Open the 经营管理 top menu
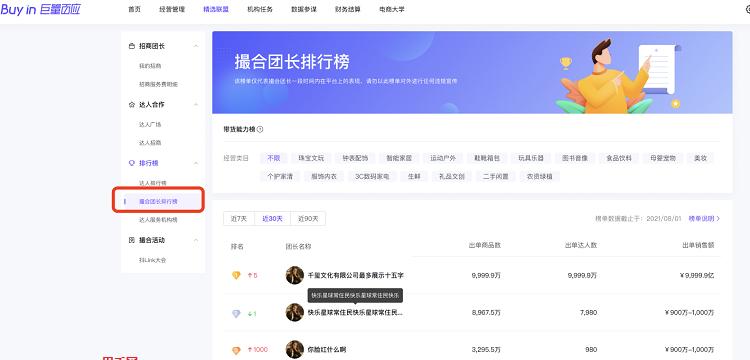Viewport: 750px width, 360px height. click(172, 9)
